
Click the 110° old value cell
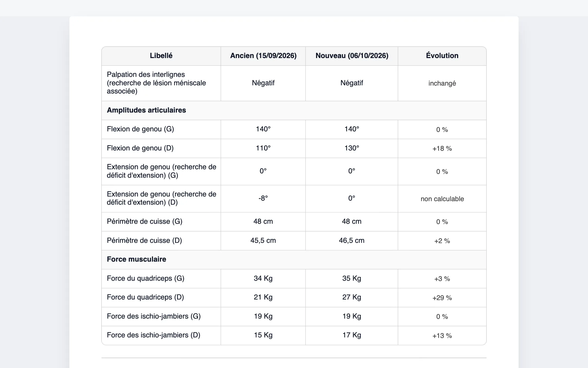point(263,148)
